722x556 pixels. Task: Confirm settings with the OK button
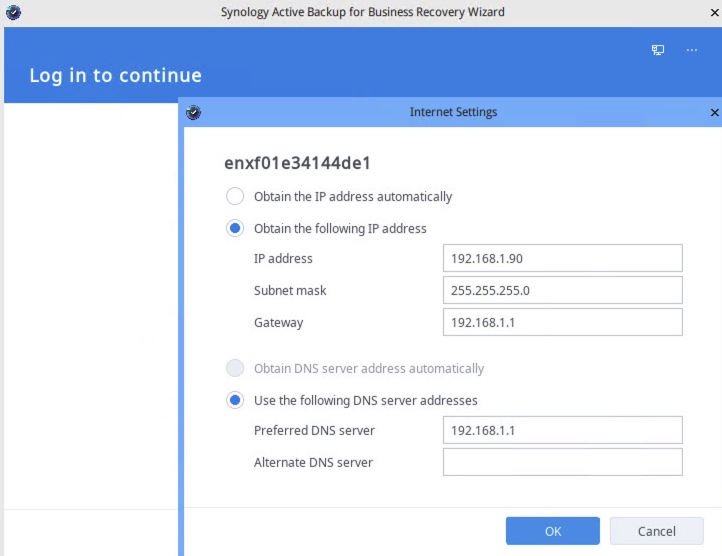point(553,531)
